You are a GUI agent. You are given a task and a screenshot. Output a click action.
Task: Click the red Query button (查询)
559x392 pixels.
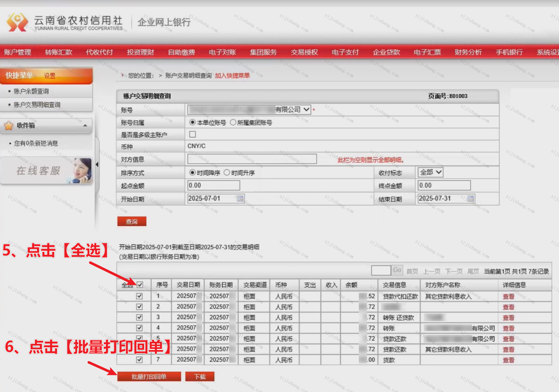click(x=132, y=221)
